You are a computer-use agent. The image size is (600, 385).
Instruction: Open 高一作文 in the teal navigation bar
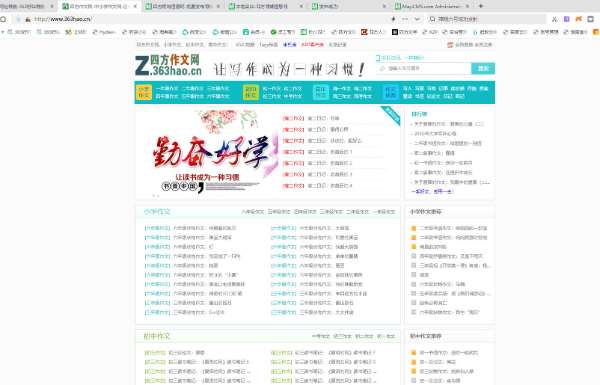pyautogui.click(x=342, y=88)
